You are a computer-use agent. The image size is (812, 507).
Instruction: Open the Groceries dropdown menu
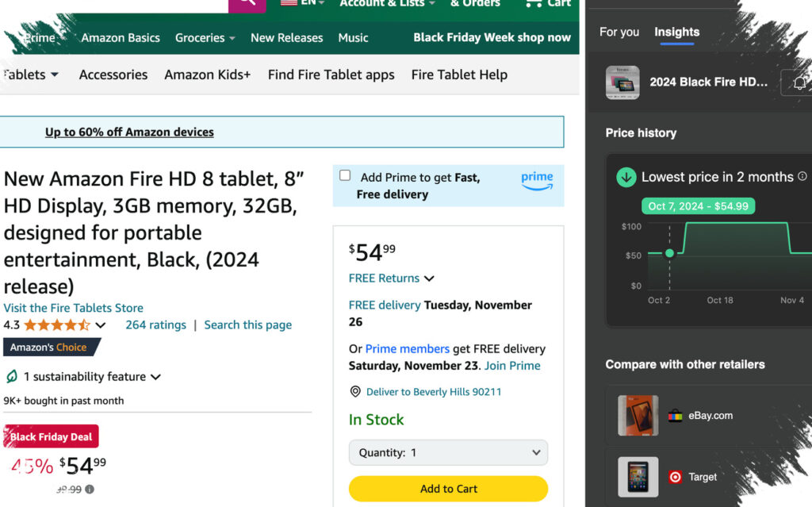[x=205, y=38]
